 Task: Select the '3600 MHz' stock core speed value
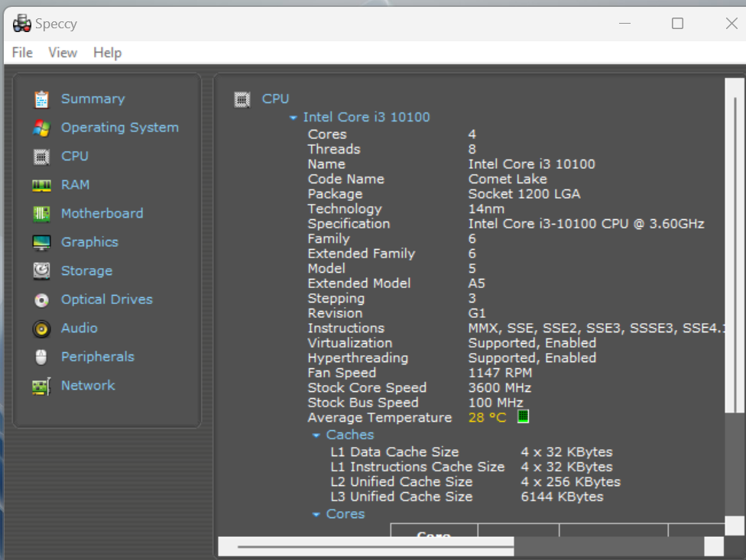tap(500, 387)
